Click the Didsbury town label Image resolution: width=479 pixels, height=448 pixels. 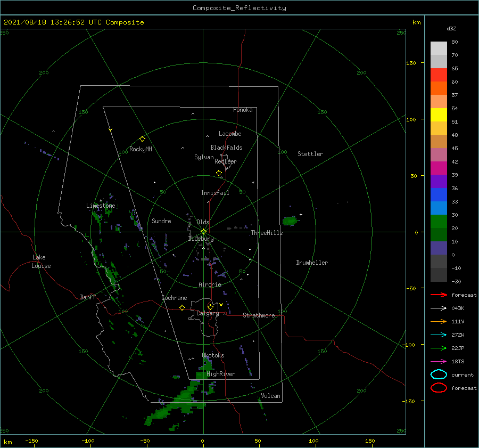[x=201, y=239]
